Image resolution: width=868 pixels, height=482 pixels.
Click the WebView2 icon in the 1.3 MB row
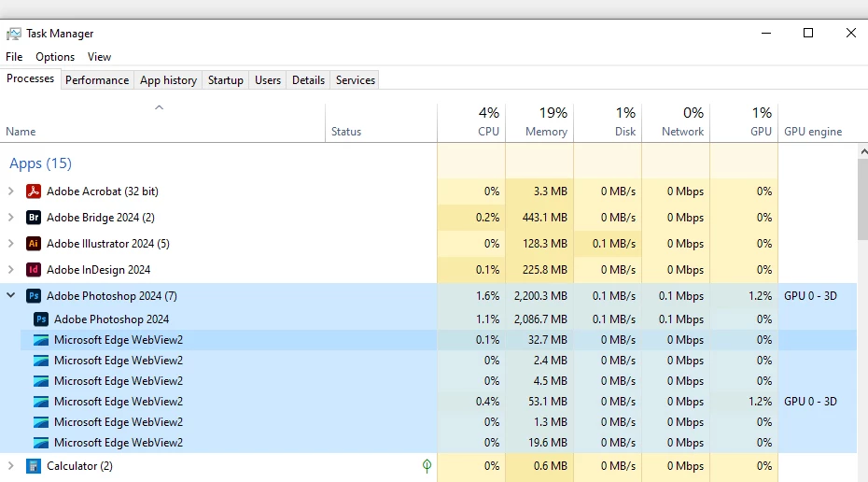click(x=41, y=422)
